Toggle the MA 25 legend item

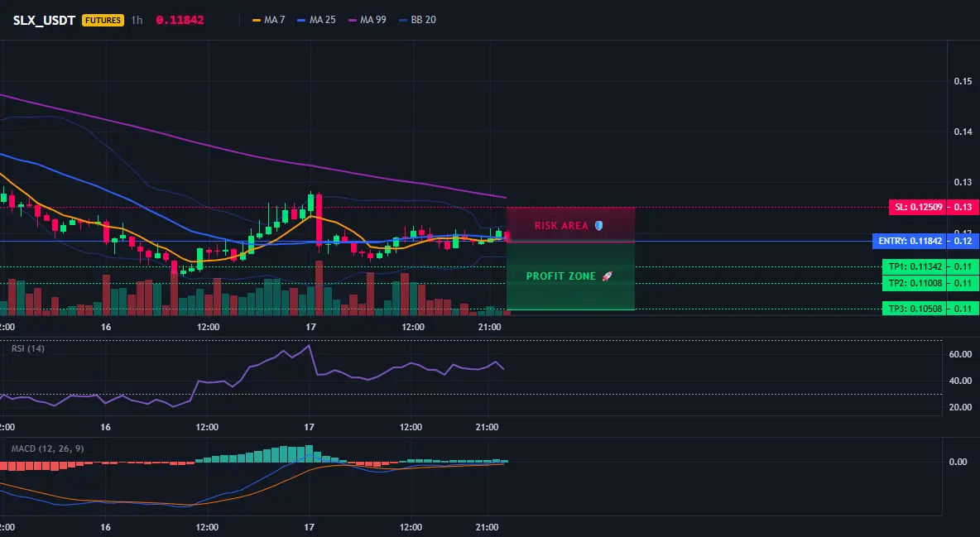(x=317, y=20)
